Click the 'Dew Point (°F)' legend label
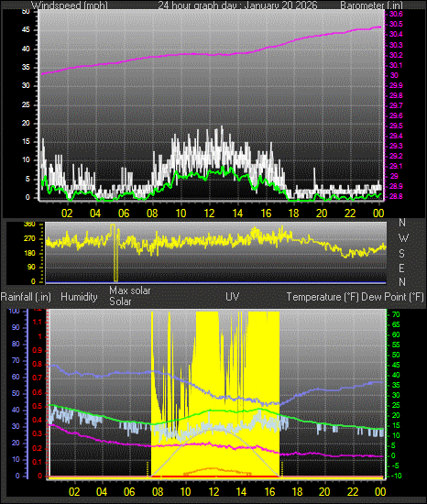This screenshot has width=427, height=504. (x=392, y=297)
